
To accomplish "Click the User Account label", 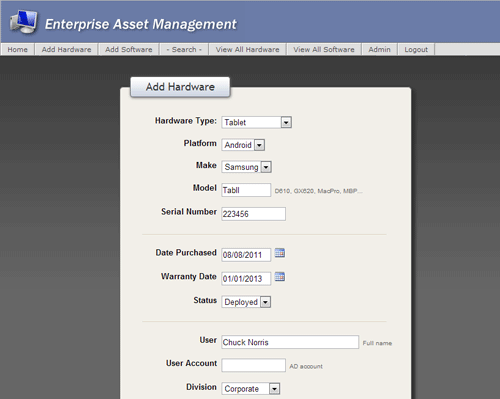I will 191,363.
